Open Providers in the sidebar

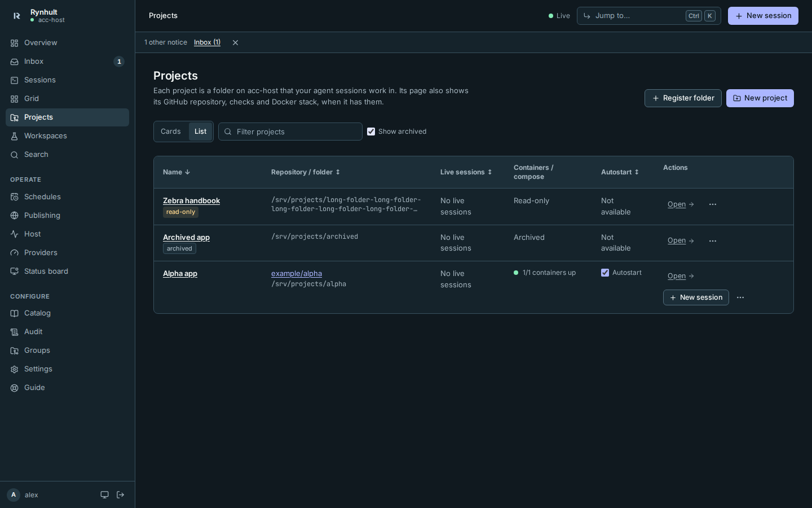click(67, 253)
